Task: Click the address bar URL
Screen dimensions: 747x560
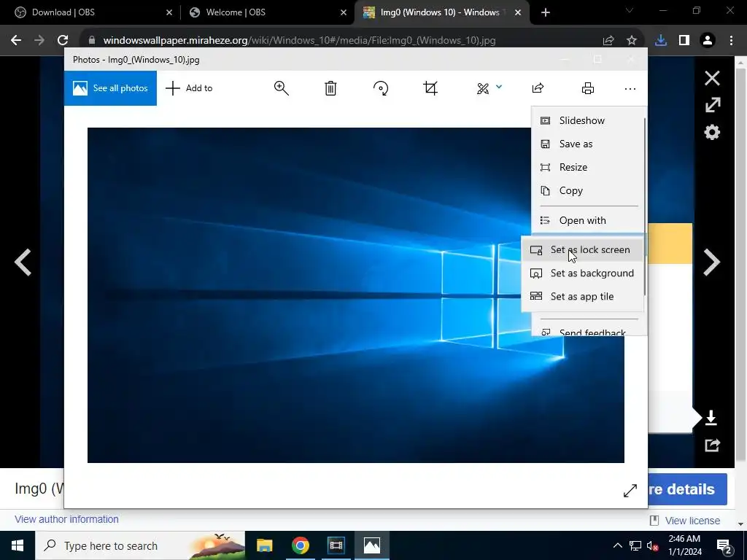Action: (x=299, y=41)
